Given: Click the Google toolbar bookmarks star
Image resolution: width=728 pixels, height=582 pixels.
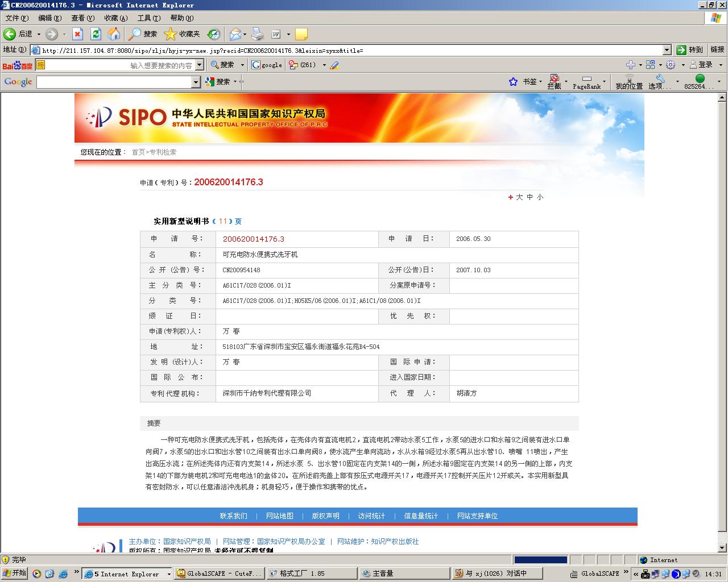Looking at the screenshot, I should (513, 82).
